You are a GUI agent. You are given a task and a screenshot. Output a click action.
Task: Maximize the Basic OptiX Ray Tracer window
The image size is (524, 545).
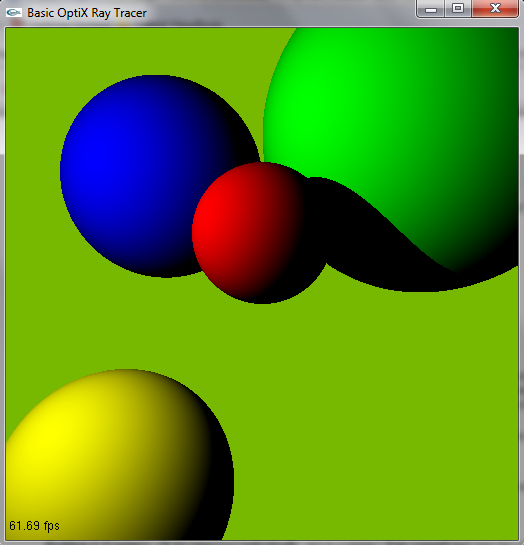[x=458, y=9]
